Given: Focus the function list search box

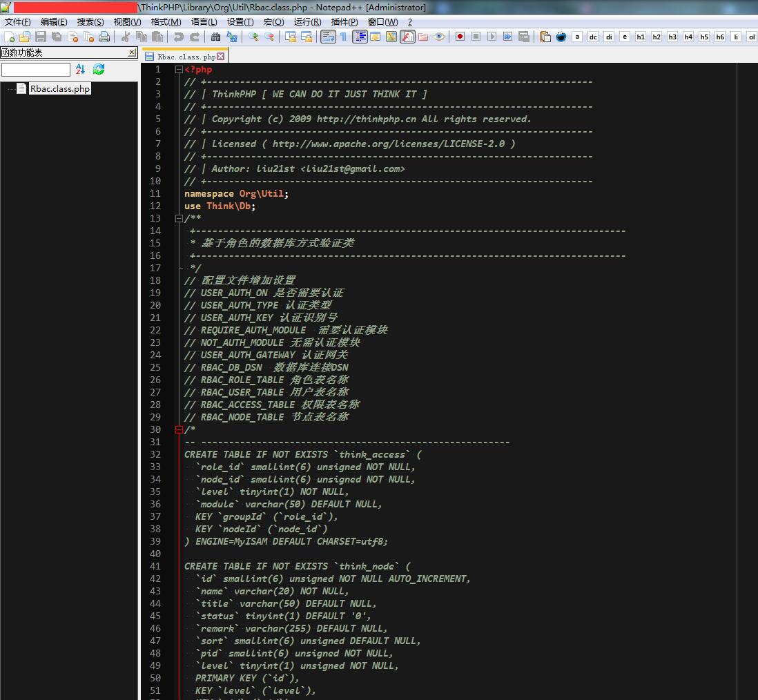Looking at the screenshot, I should pyautogui.click(x=37, y=70).
